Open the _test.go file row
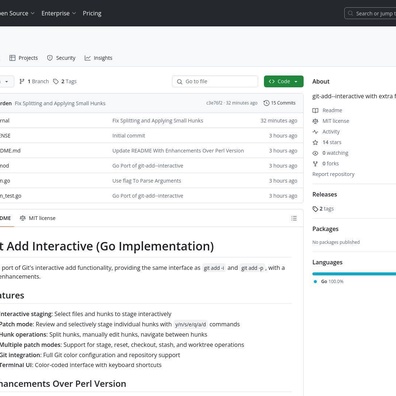Image resolution: width=396 pixels, height=396 pixels. click(x=151, y=196)
